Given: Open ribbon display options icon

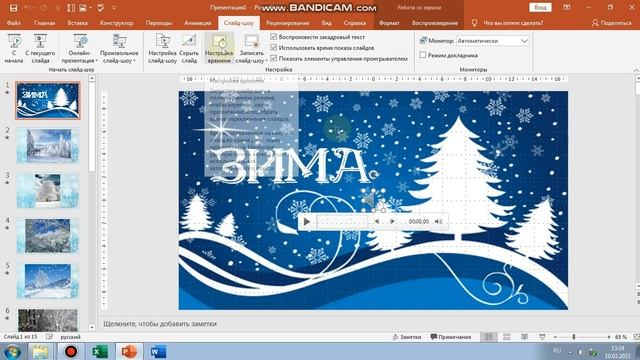Looking at the screenshot, I should (567, 7).
